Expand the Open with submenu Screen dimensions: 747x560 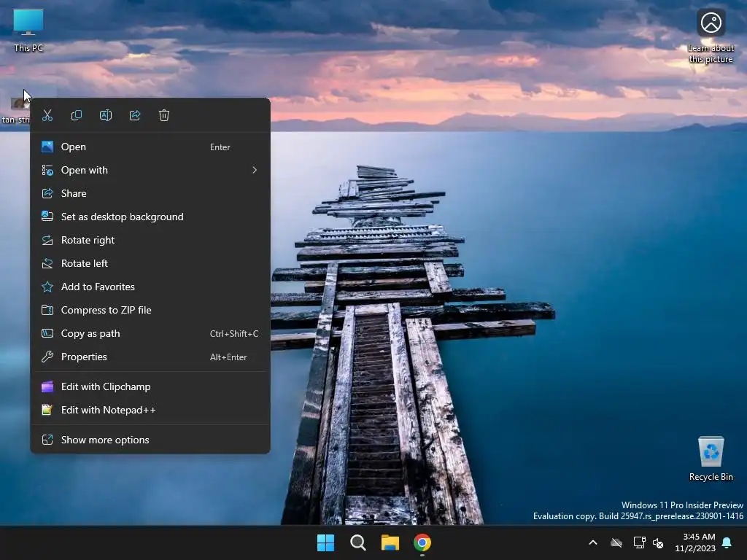click(x=150, y=170)
